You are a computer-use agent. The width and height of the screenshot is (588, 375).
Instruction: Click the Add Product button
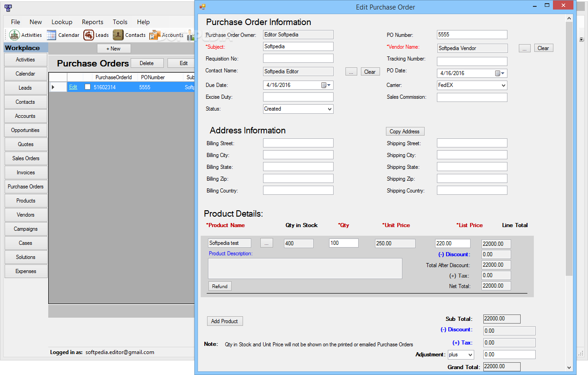[x=224, y=321]
